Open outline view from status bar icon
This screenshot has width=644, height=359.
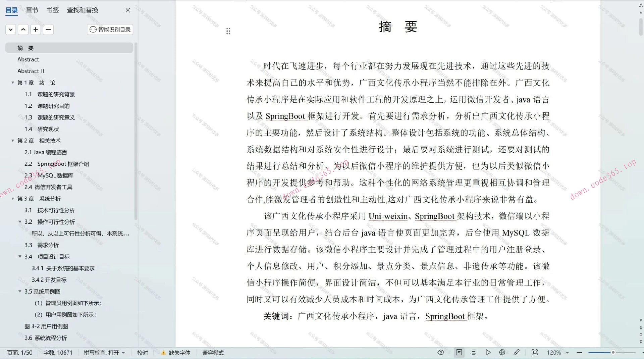point(473,352)
